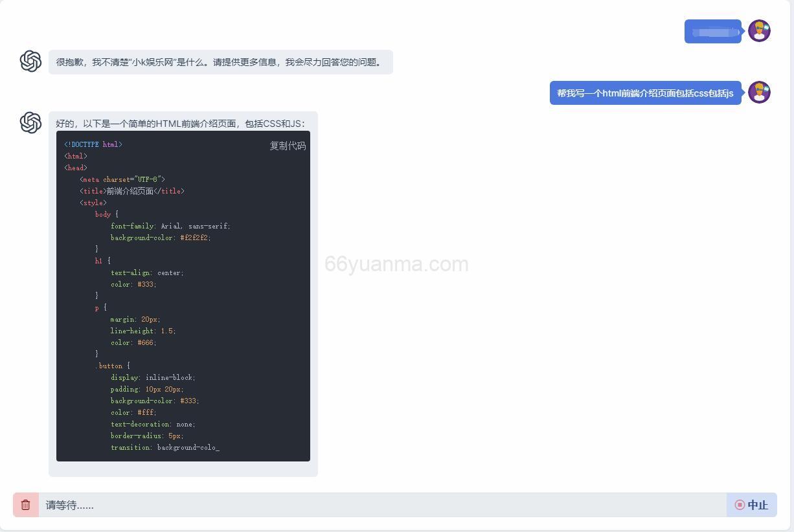This screenshot has height=532, width=794.
Task: Click the stop circle icon in 中止 button
Action: pyautogui.click(x=740, y=505)
